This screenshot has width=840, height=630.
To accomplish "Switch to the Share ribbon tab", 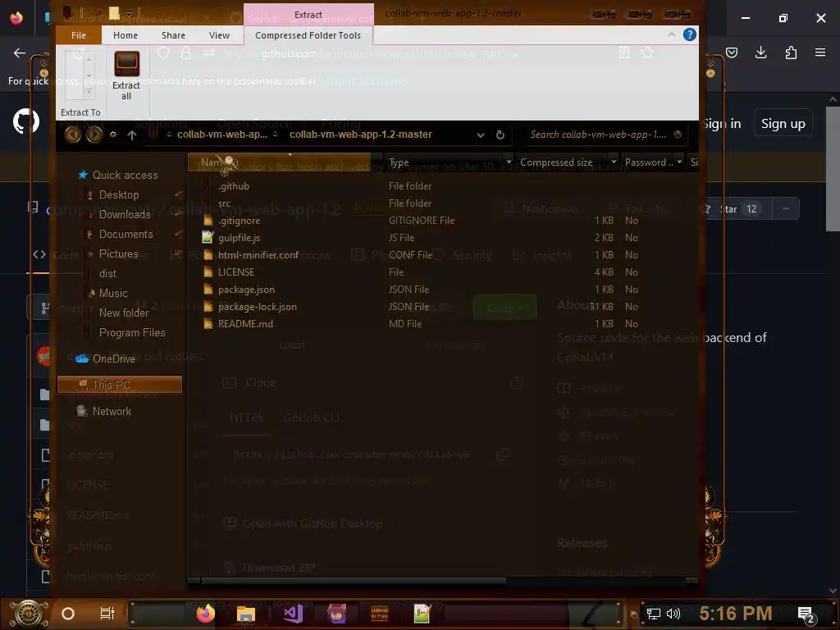I will 174,35.
